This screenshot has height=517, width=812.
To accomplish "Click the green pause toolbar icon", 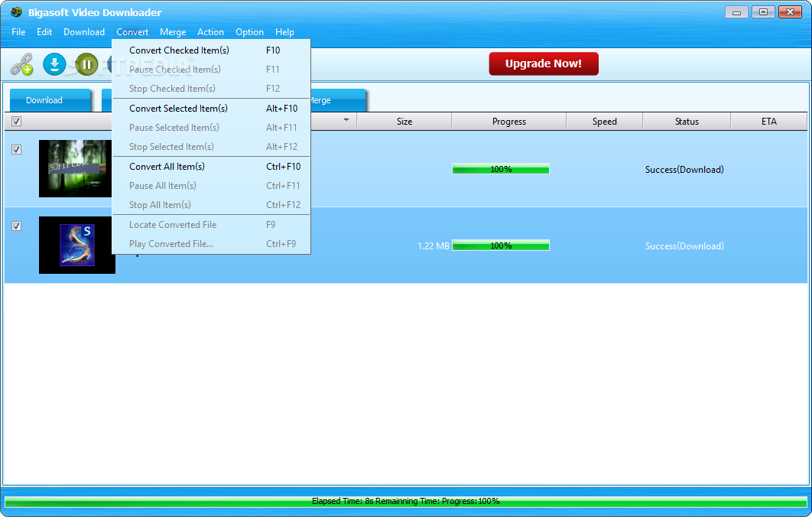I will pos(86,65).
